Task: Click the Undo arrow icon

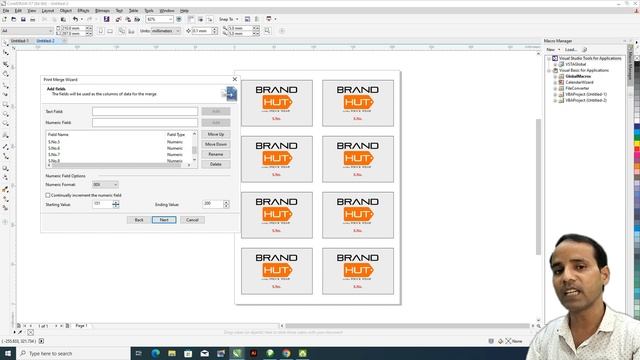Action: point(75,19)
